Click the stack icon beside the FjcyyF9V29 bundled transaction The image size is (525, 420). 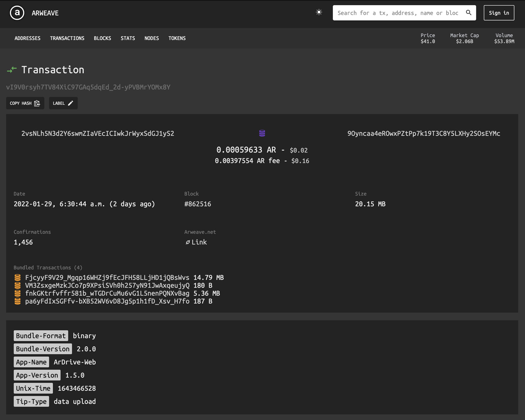tap(17, 277)
